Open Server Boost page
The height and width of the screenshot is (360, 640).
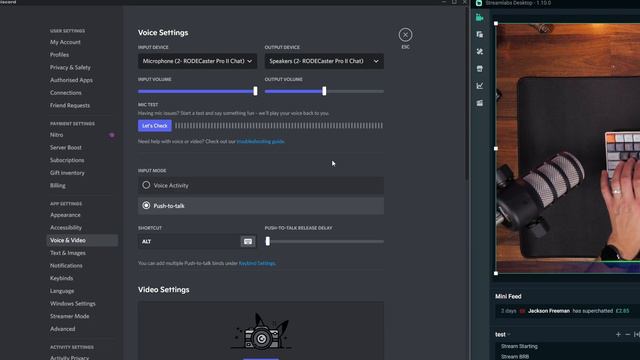[66, 147]
